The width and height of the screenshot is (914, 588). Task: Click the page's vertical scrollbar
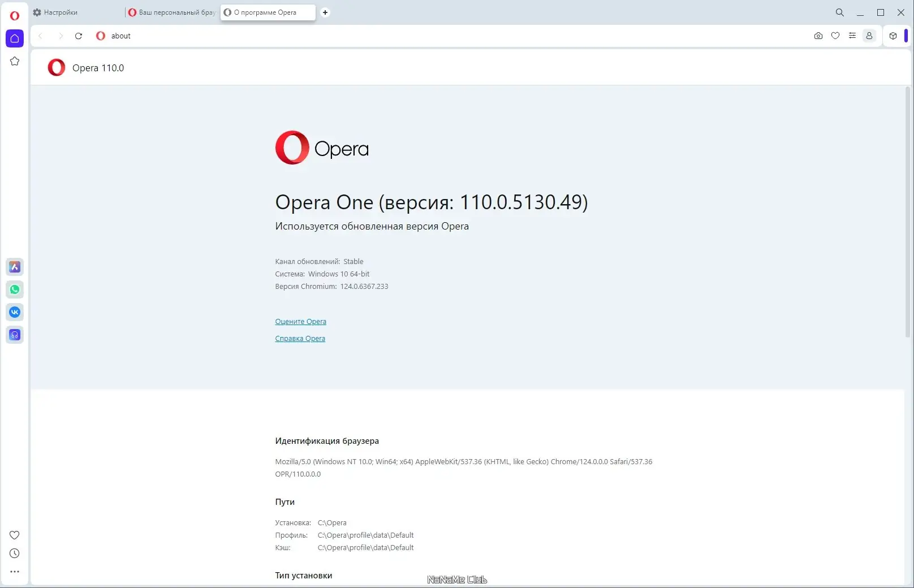pyautogui.click(x=908, y=212)
